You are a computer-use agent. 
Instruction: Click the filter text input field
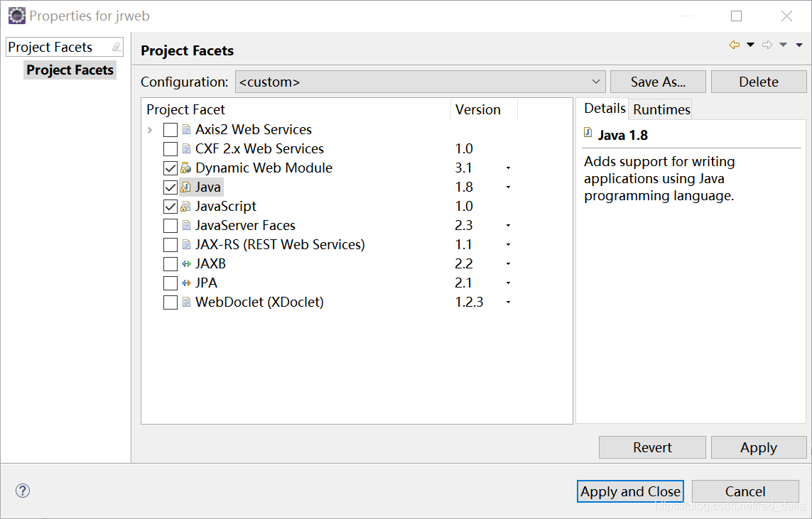click(57, 48)
